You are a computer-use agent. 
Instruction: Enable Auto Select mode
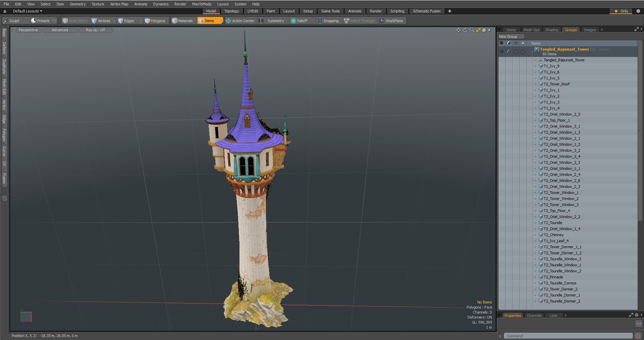(x=75, y=21)
